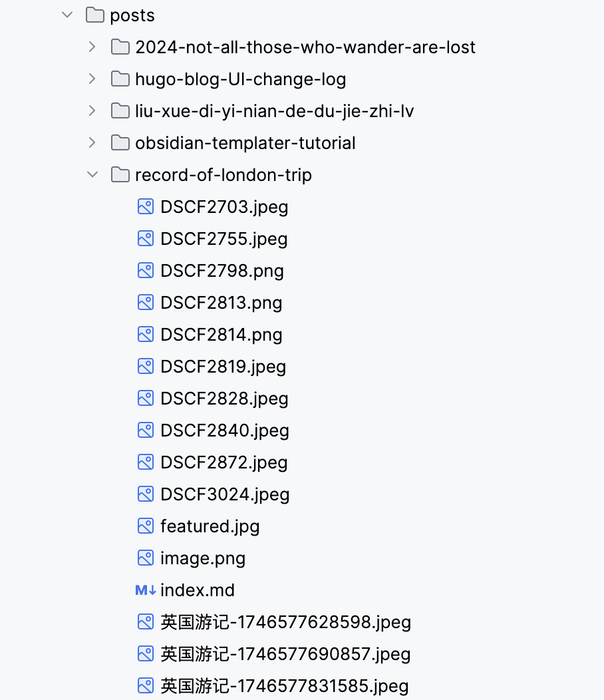Click the image icon beside DSCF2703.jpeg
The width and height of the screenshot is (604, 700).
point(146,206)
